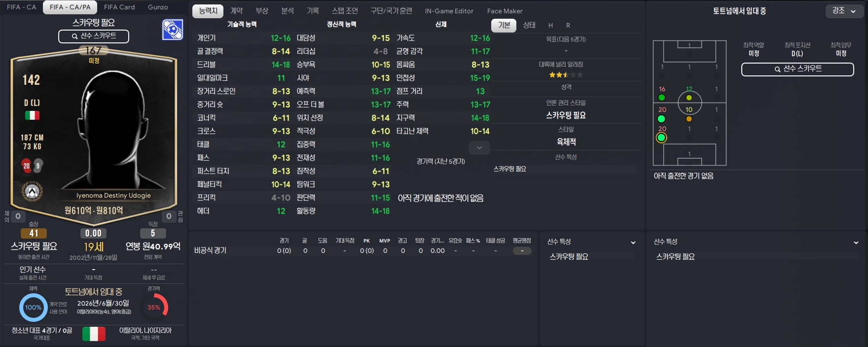The width and height of the screenshot is (868, 347).
Task: Select the 상태 sub-tab
Action: (x=529, y=25)
